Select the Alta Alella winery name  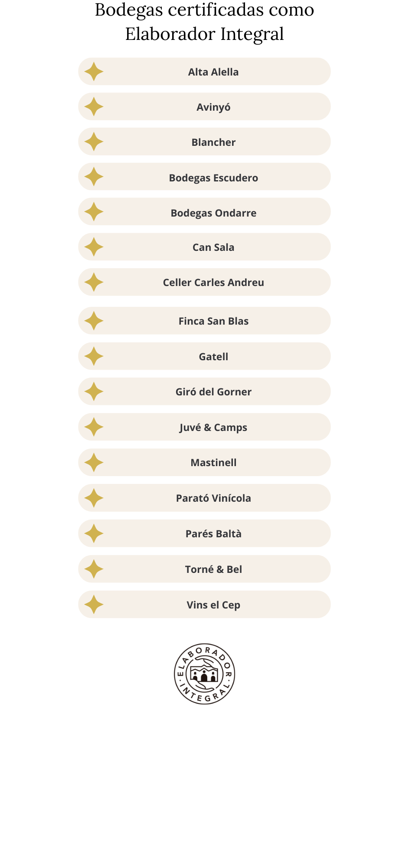[x=213, y=72]
